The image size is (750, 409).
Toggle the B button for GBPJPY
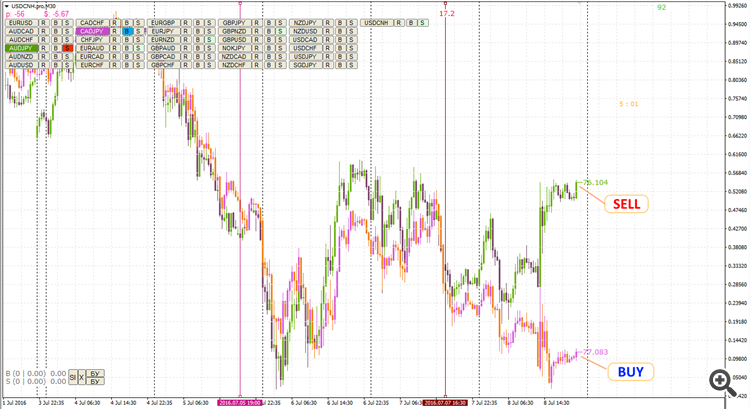pyautogui.click(x=269, y=23)
